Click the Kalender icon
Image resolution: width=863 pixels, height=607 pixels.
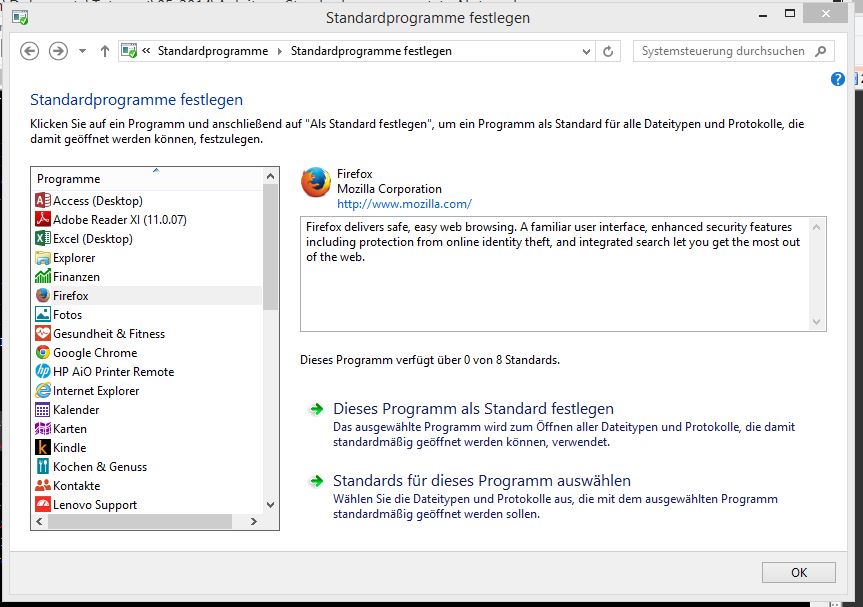[43, 409]
